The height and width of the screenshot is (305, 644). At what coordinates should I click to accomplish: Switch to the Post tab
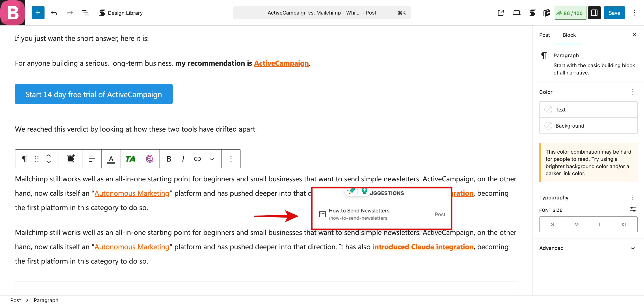coord(544,35)
